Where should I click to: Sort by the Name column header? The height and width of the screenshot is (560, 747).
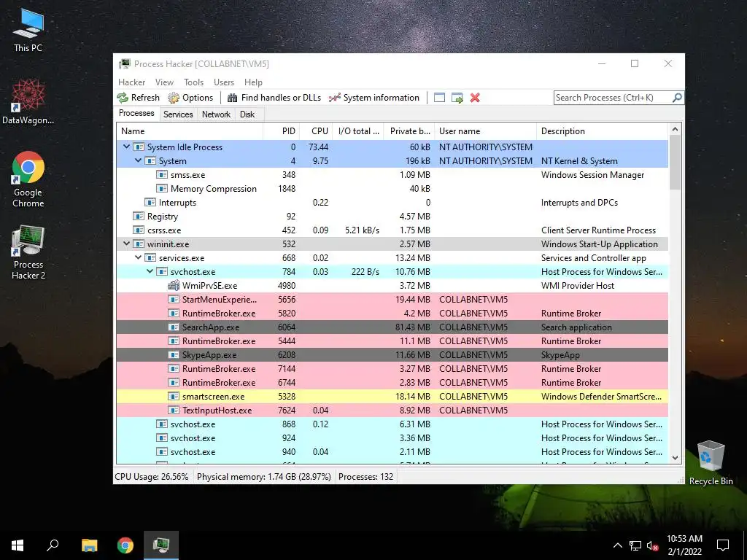(x=190, y=131)
